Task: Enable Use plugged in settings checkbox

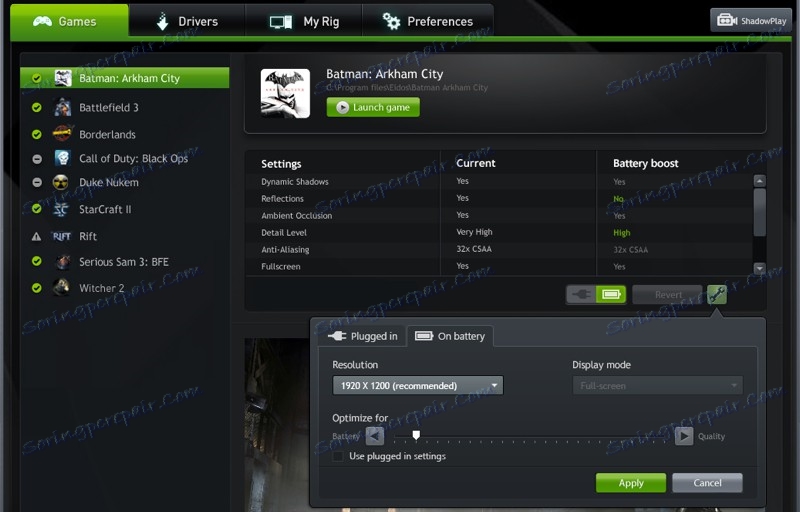Action: tap(338, 456)
